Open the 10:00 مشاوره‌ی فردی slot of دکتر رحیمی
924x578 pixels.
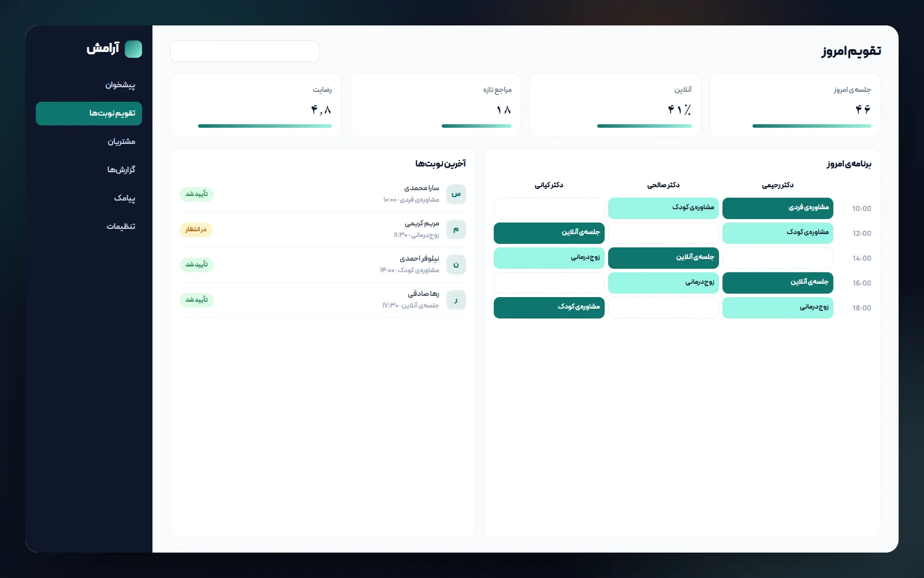pos(778,208)
